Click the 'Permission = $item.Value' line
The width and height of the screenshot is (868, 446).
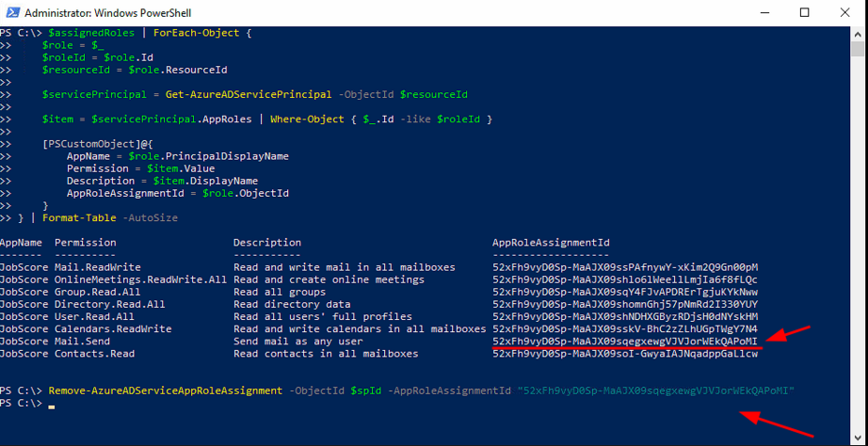click(x=140, y=168)
